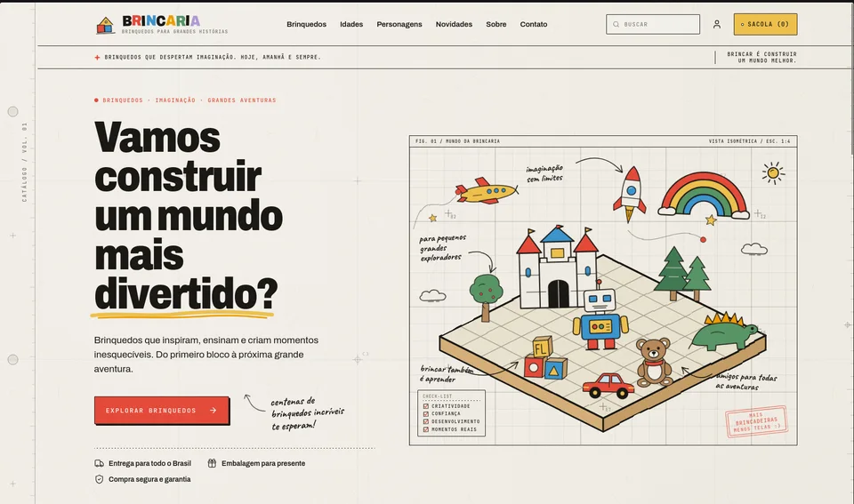Click the arrow inside Explorar Brinquedos button

213,411
